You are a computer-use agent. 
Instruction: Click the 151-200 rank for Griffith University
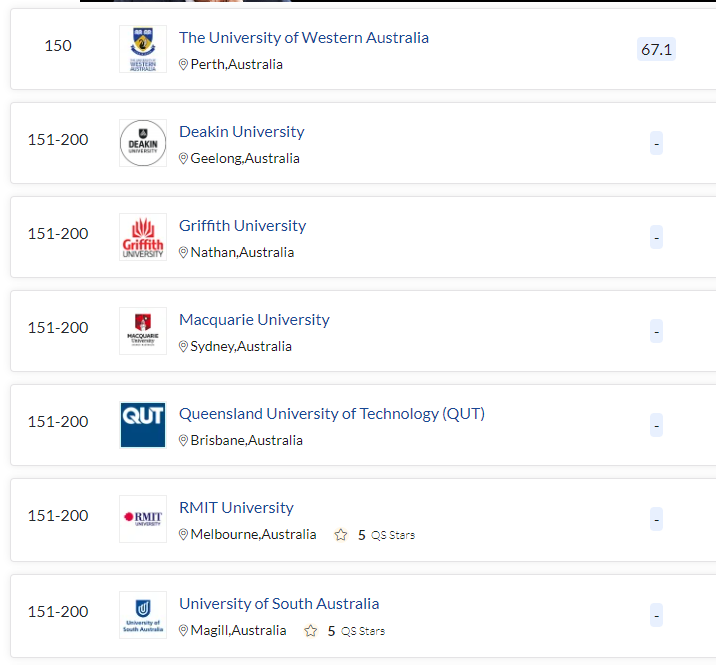coord(58,234)
